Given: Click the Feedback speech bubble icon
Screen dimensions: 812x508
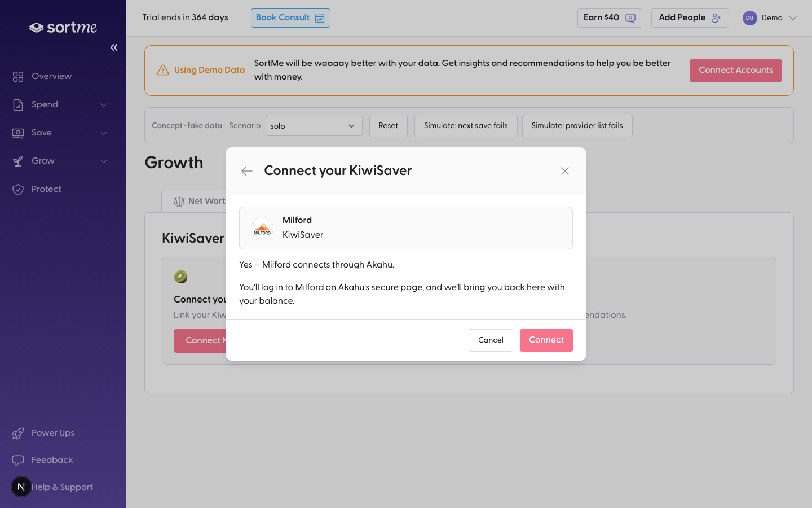Looking at the screenshot, I should [x=18, y=460].
